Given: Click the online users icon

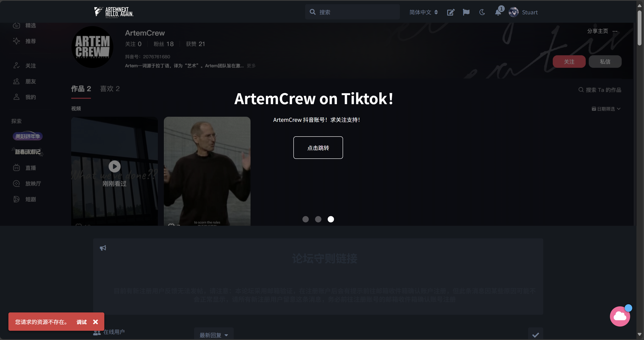Looking at the screenshot, I should [97, 332].
